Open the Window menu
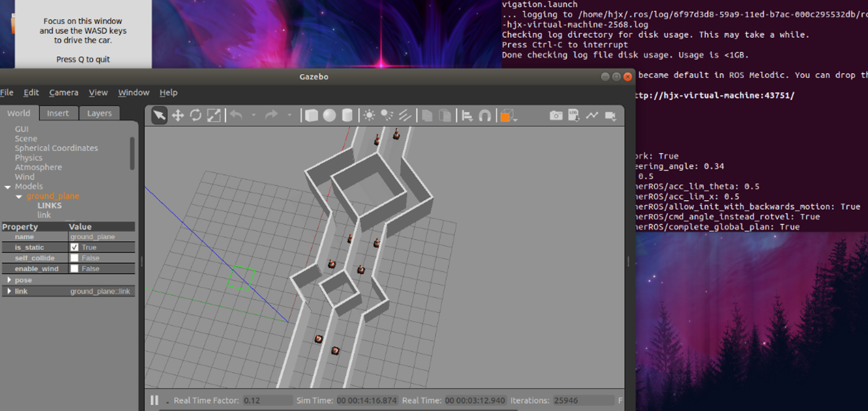 coord(134,92)
